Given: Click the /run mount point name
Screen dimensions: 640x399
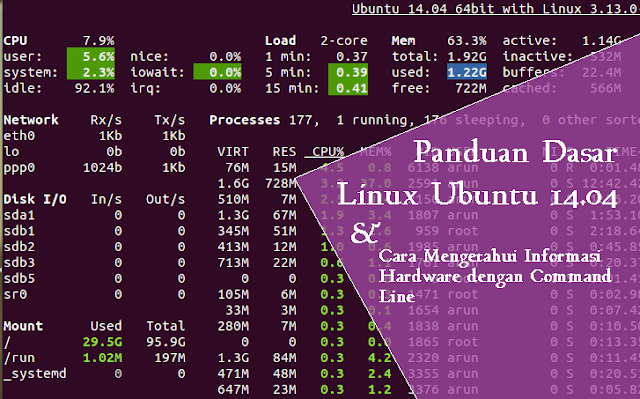Looking at the screenshot, I should click(19, 358).
